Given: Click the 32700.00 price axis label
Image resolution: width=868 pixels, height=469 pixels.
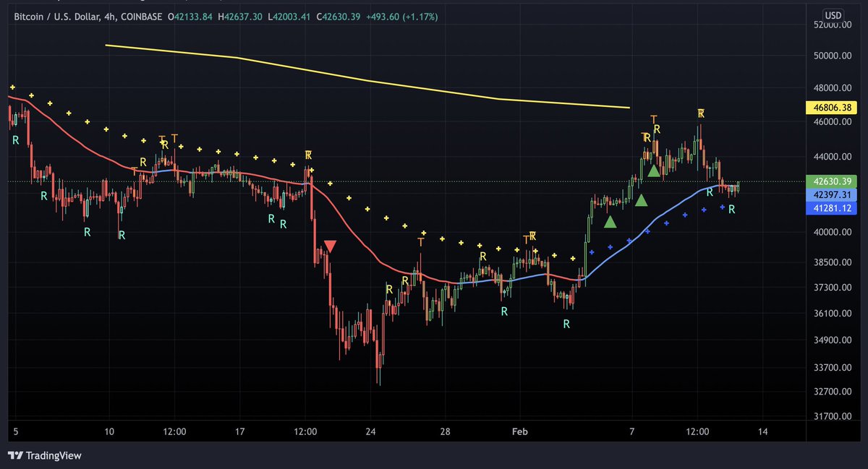Looking at the screenshot, I should click(x=831, y=392).
